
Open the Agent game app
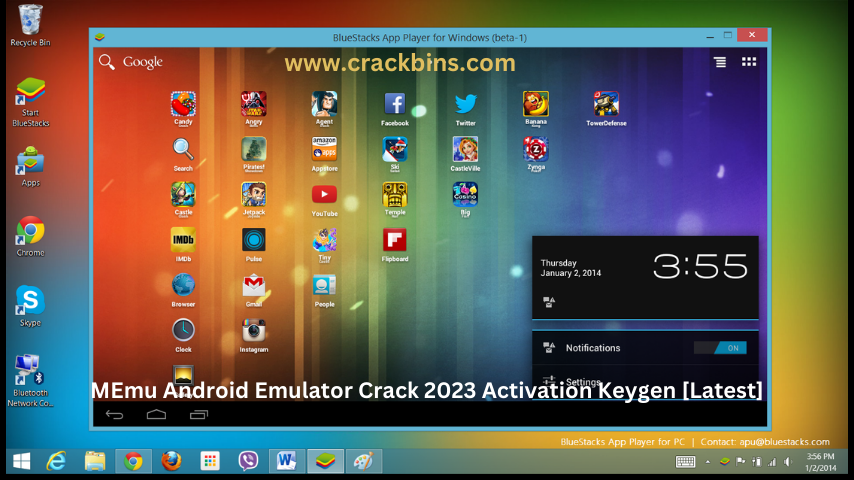(325, 105)
